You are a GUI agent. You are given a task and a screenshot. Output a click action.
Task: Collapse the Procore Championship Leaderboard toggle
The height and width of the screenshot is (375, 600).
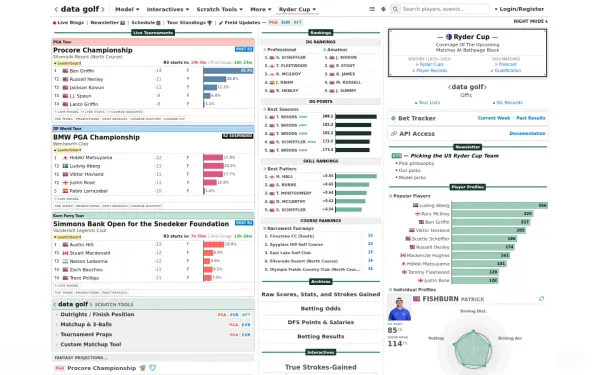67,63
